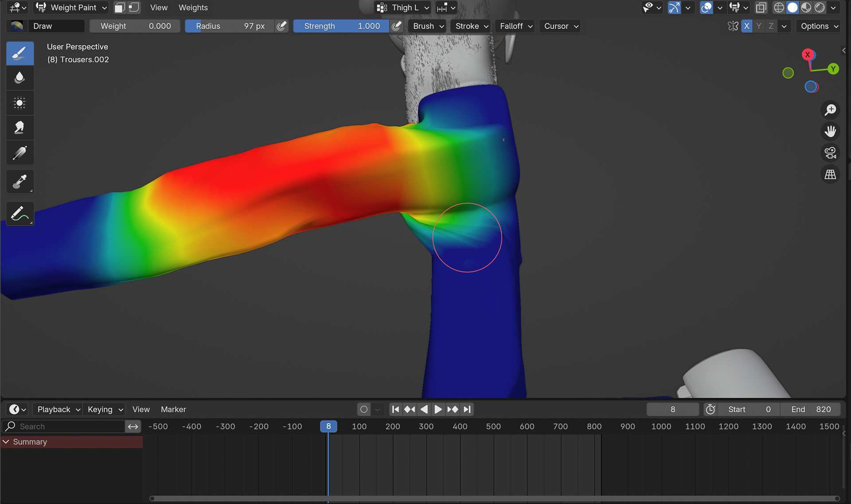Jump to the end frame
Viewport: 851px width, 504px height.
click(x=467, y=409)
